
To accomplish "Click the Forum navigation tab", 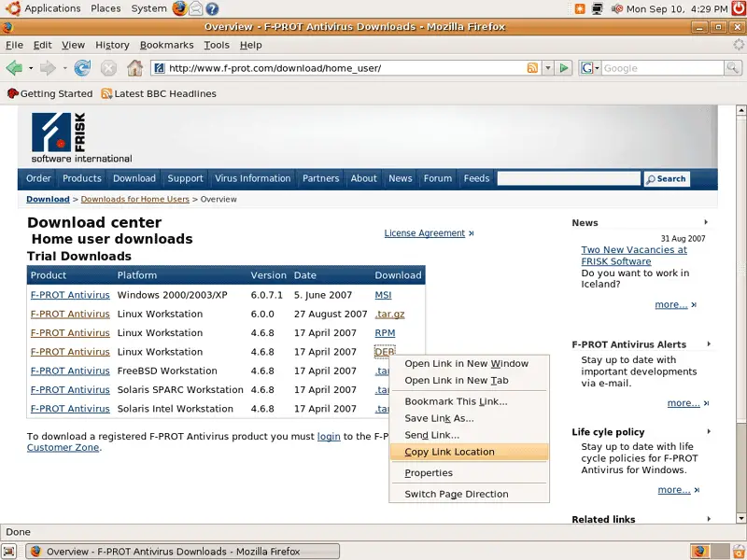I will 438,178.
